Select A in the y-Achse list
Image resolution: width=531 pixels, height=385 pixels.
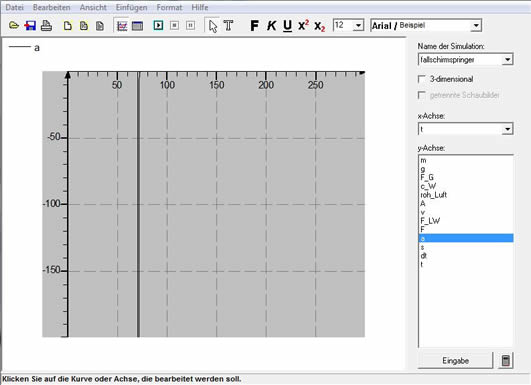click(x=466, y=204)
